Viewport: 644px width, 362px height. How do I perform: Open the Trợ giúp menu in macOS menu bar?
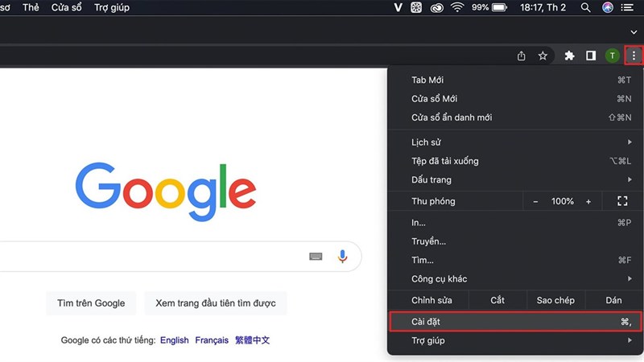tap(112, 7)
